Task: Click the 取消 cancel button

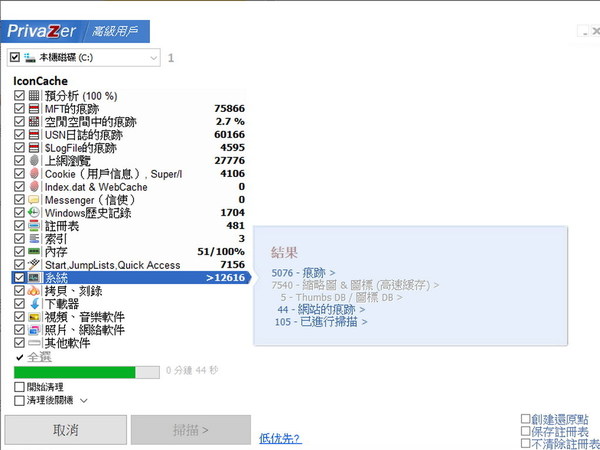Action: click(65, 430)
